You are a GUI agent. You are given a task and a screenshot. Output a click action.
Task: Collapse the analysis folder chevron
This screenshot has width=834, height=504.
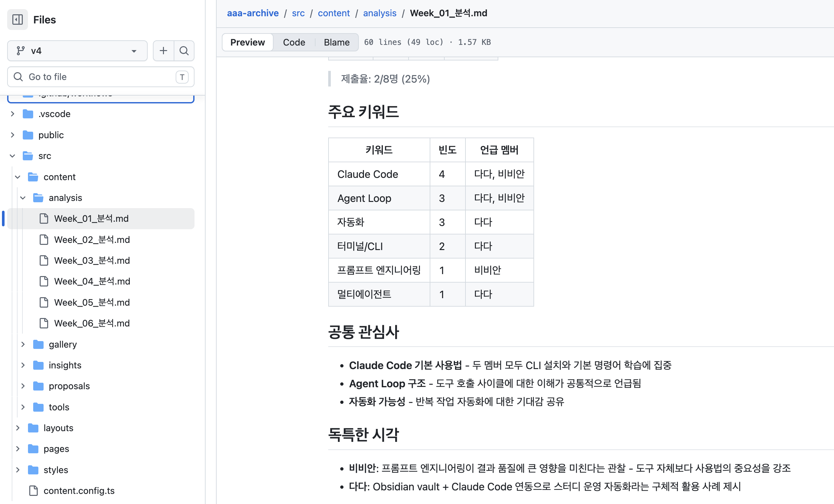pyautogui.click(x=23, y=198)
